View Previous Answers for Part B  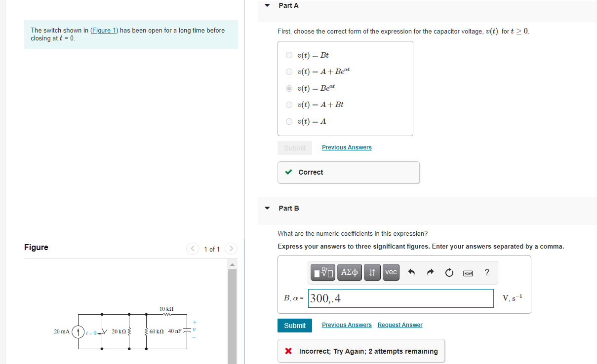[347, 325]
